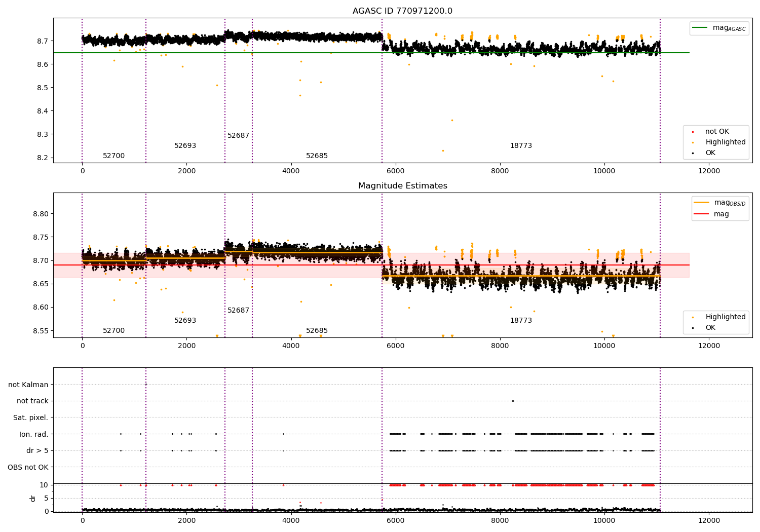Click the y-tick '8.55' in middle panel
The width and height of the screenshot is (760, 532).
pyautogui.click(x=41, y=331)
